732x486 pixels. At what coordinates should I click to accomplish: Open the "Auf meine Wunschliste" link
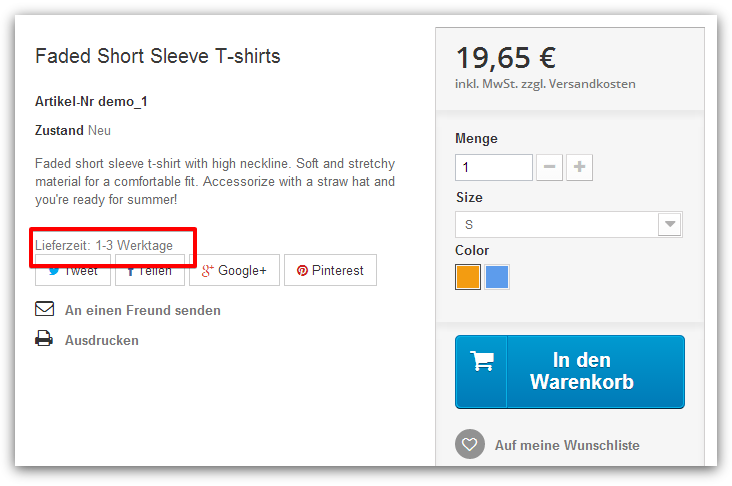click(567, 445)
